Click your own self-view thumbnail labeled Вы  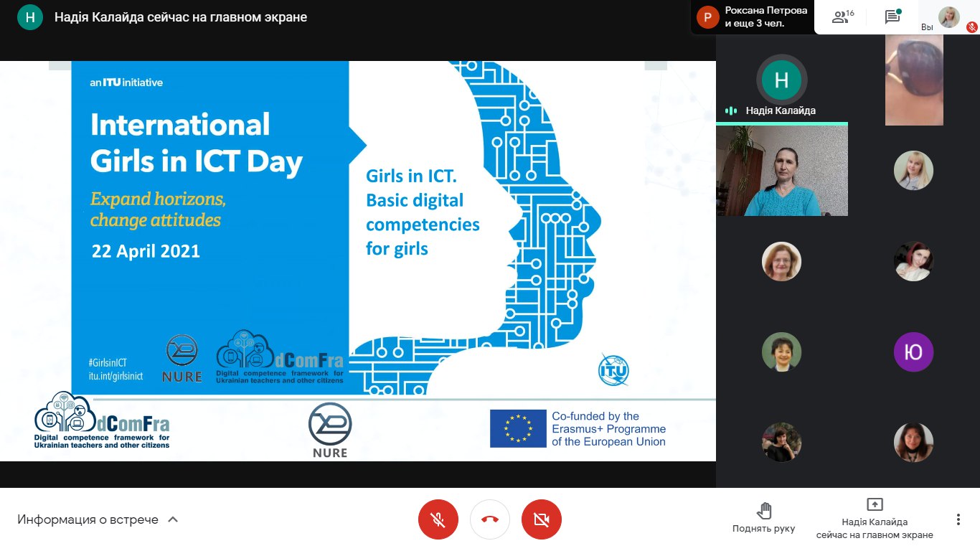(949, 17)
